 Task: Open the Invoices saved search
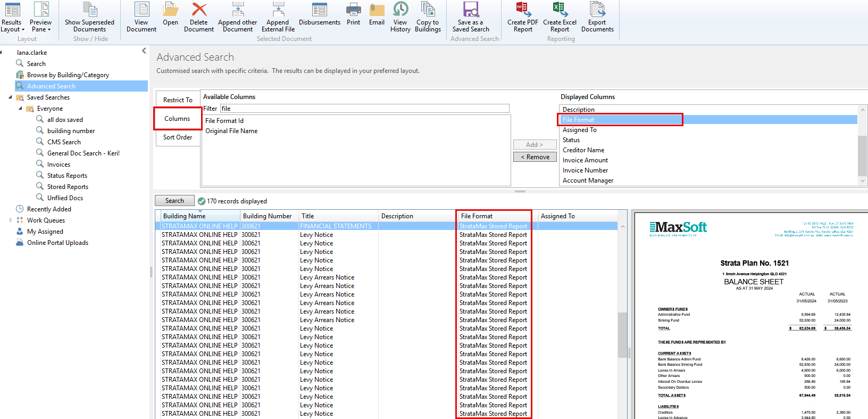pyautogui.click(x=59, y=165)
